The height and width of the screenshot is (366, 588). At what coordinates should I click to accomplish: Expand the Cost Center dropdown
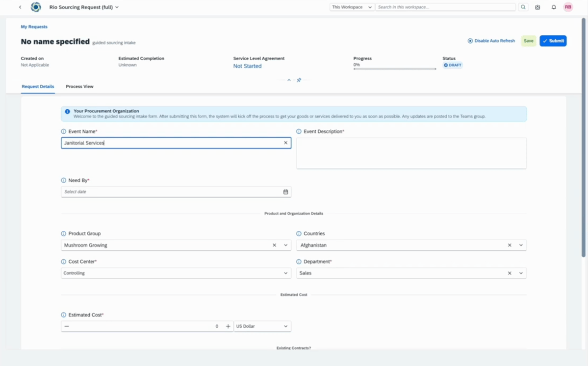pyautogui.click(x=285, y=273)
